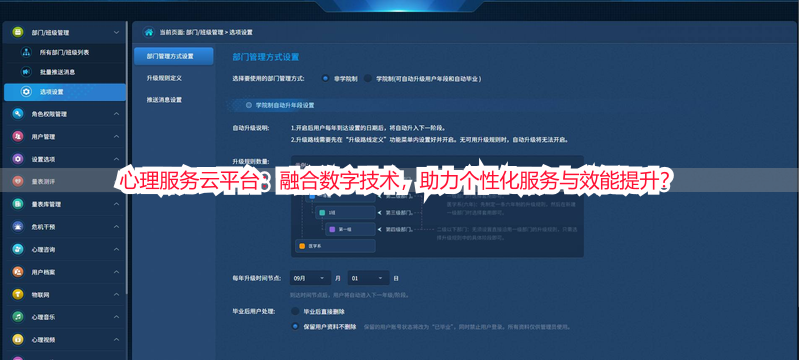This screenshot has height=360, width=799.
Task: Collapse the 部门/班级管理 menu chevron
Action: [x=116, y=32]
